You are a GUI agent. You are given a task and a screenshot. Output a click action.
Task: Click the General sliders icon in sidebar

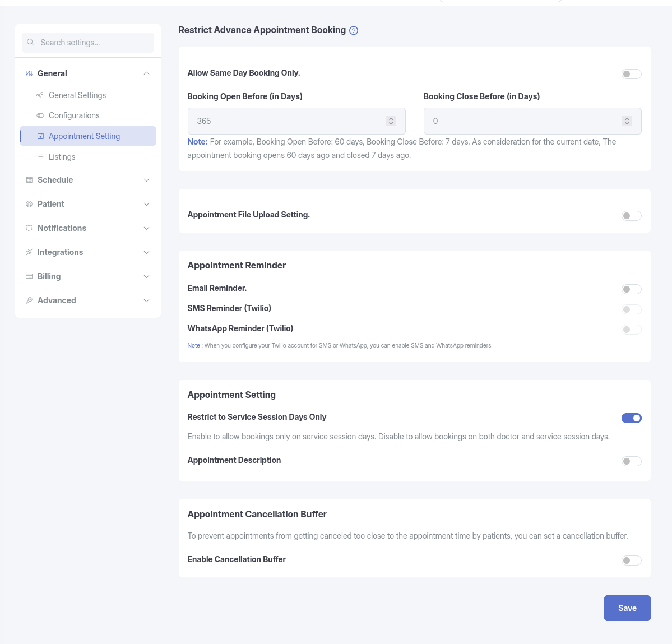tap(29, 73)
